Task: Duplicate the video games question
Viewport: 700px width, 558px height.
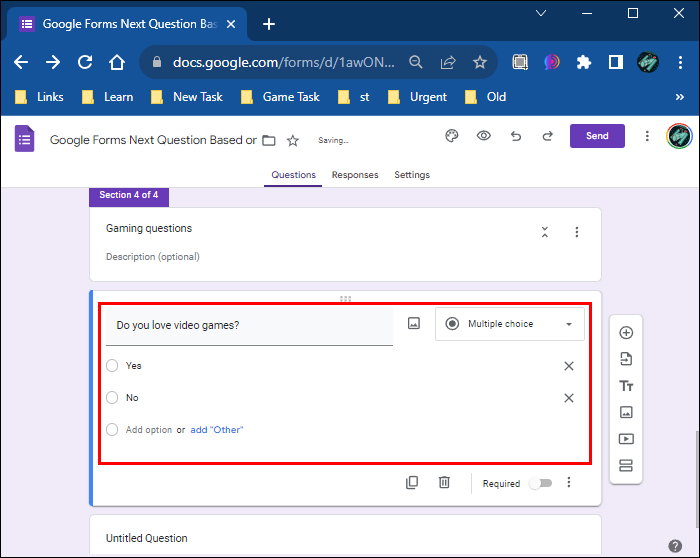Action: (412, 483)
